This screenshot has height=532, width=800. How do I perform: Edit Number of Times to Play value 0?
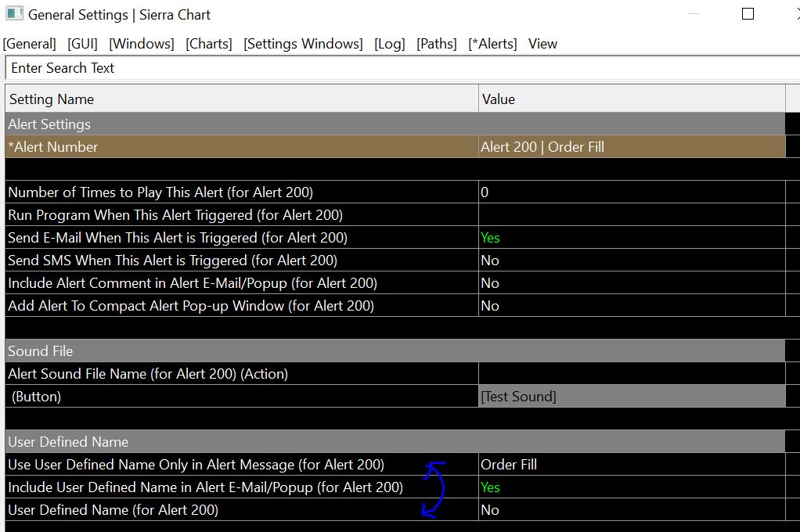[632, 192]
